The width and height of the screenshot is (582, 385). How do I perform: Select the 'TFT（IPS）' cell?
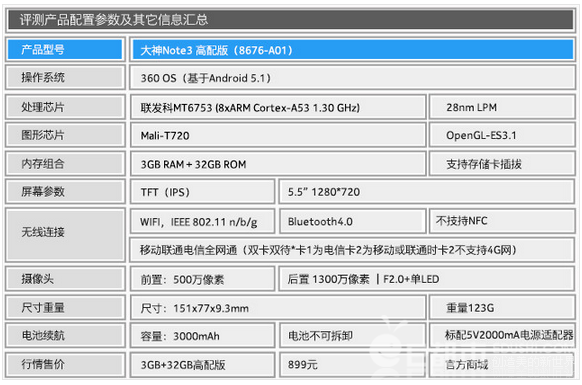coord(202,192)
